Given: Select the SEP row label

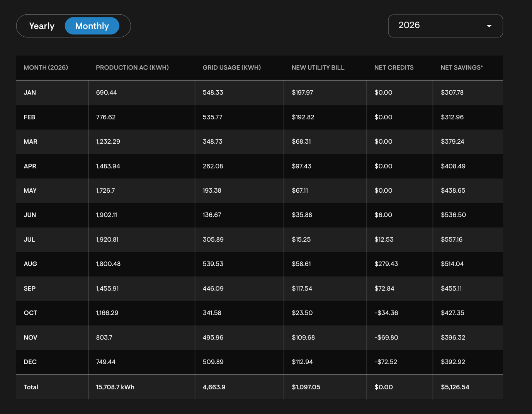Looking at the screenshot, I should pos(29,288).
